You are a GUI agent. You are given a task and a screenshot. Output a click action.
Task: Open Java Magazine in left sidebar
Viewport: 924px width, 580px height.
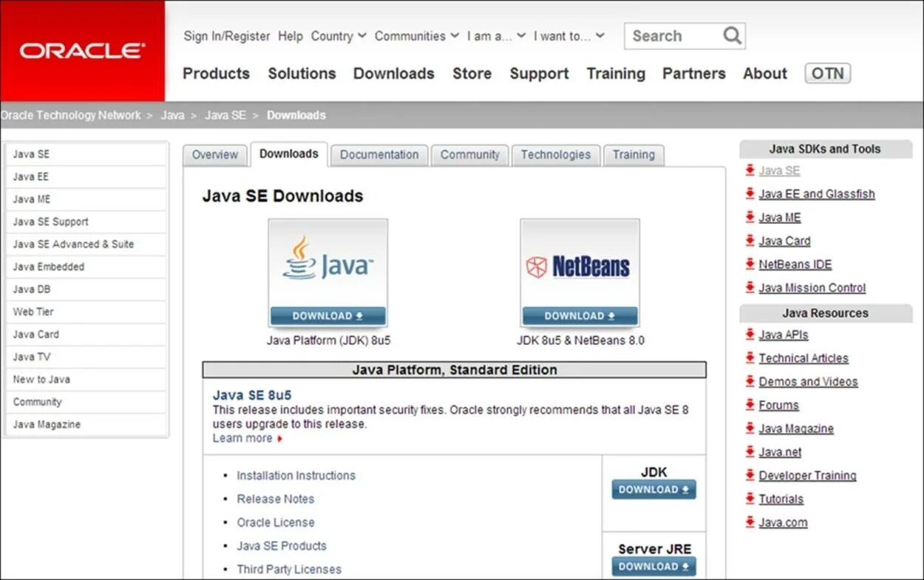pos(86,424)
